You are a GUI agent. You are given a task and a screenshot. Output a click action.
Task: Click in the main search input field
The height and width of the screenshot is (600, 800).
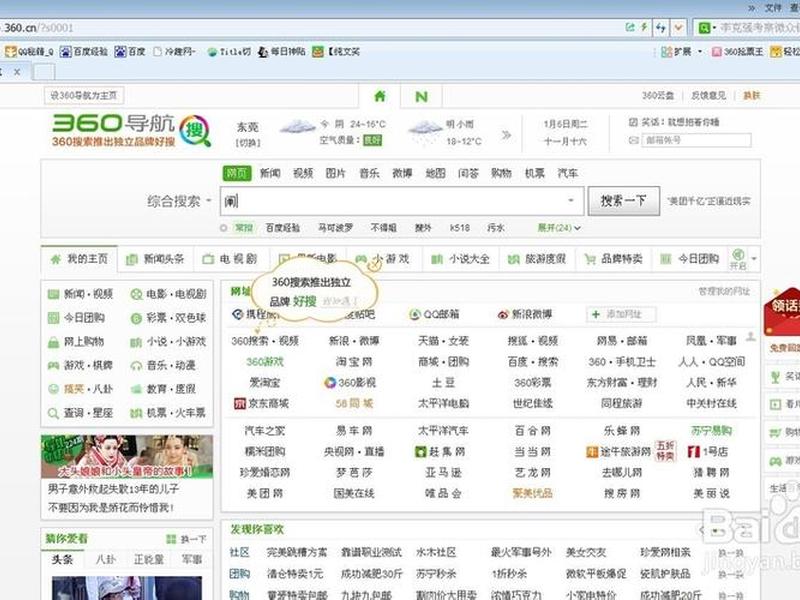point(402,201)
